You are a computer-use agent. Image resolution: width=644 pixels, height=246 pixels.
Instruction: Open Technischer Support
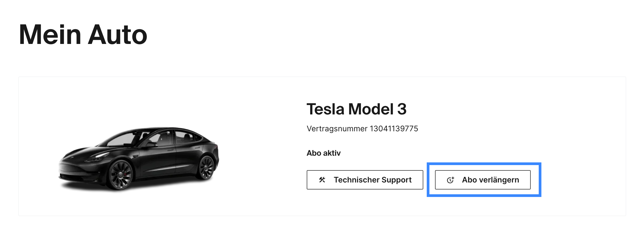point(365,180)
